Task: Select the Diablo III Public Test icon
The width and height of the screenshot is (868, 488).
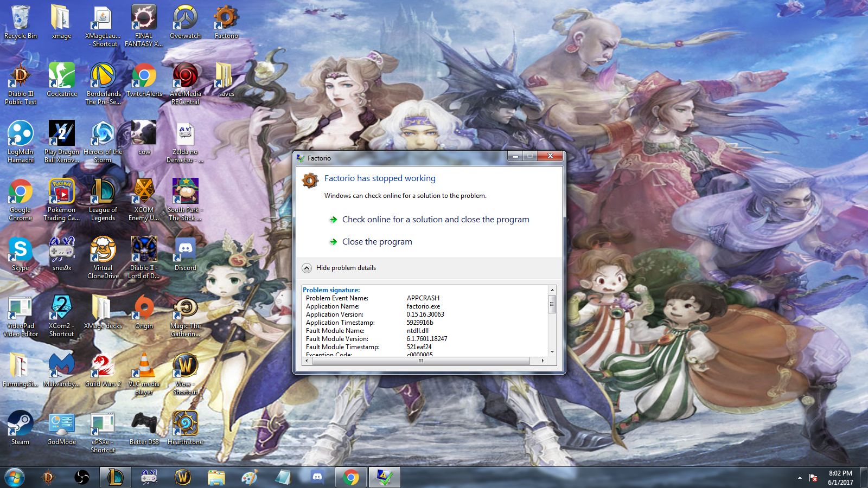Action: (21, 84)
